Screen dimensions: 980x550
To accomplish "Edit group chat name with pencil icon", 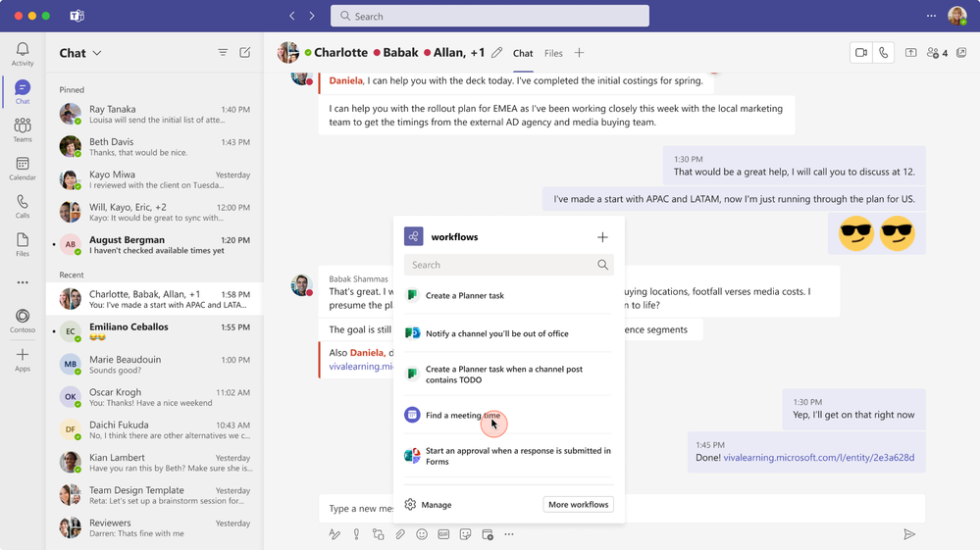I will 497,53.
